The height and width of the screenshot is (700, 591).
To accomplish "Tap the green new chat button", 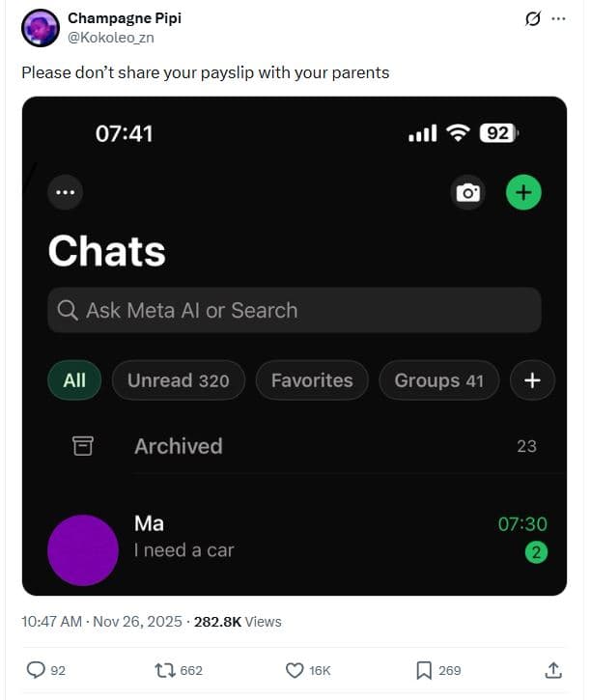I will point(523,193).
